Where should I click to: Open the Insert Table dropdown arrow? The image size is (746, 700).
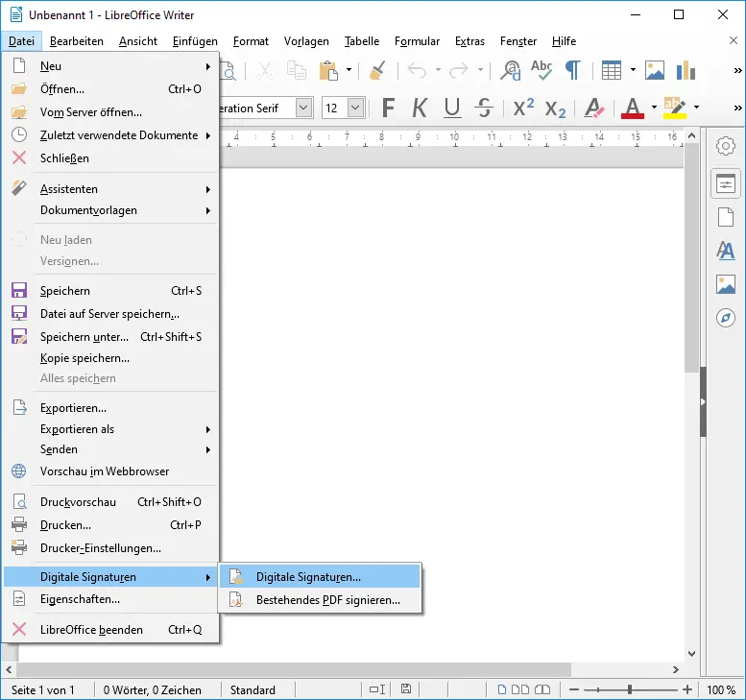633,70
